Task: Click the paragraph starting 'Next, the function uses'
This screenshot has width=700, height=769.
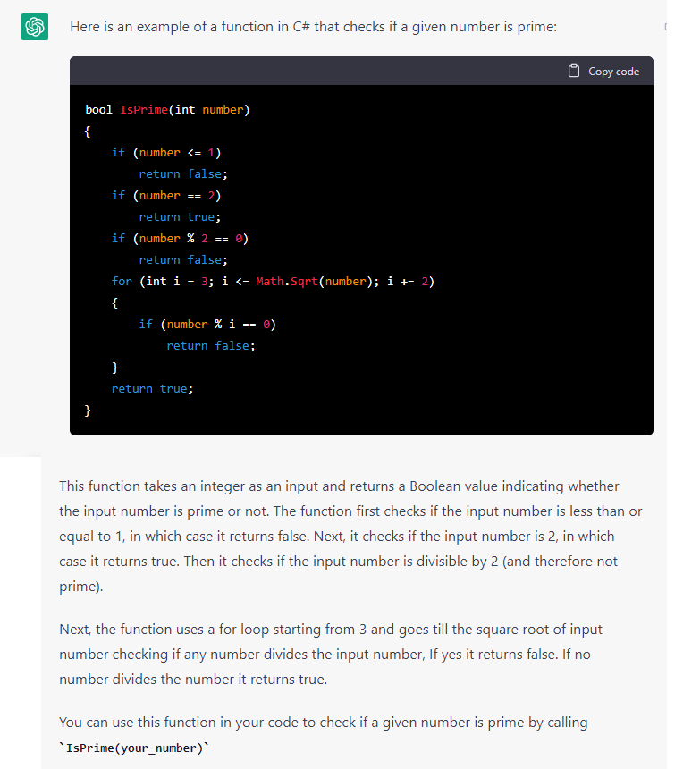Action: pyautogui.click(x=331, y=655)
